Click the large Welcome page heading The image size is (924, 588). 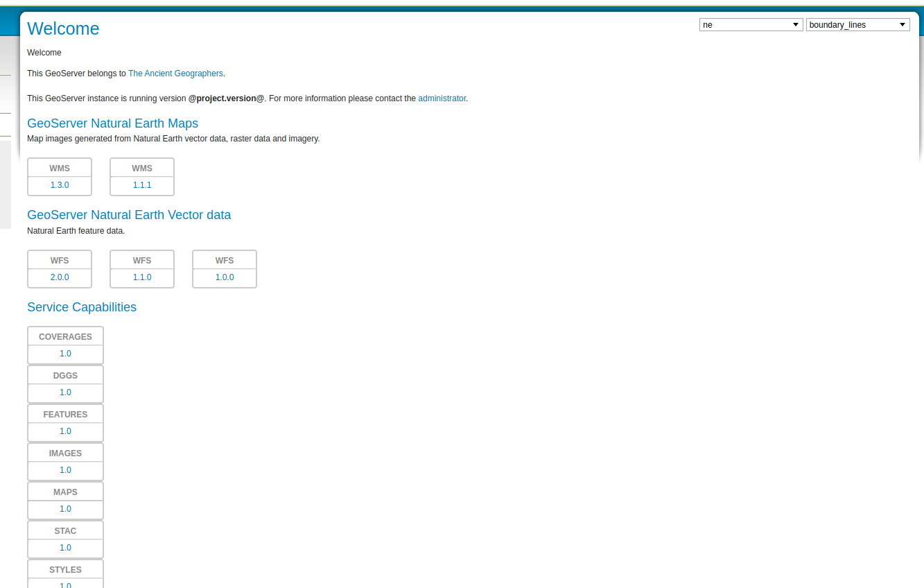[x=63, y=28]
